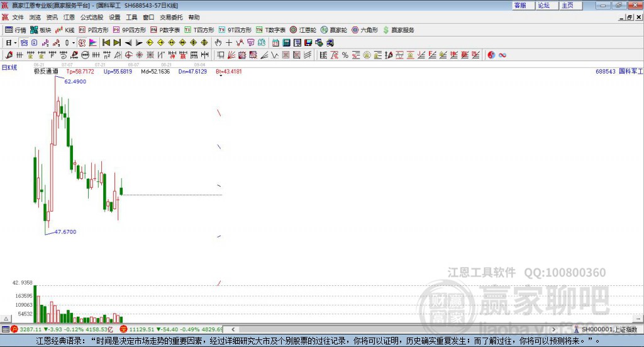The width and height of the screenshot is (644, 347).
Task: Click the 日K线 period label
Action: [x=9, y=67]
